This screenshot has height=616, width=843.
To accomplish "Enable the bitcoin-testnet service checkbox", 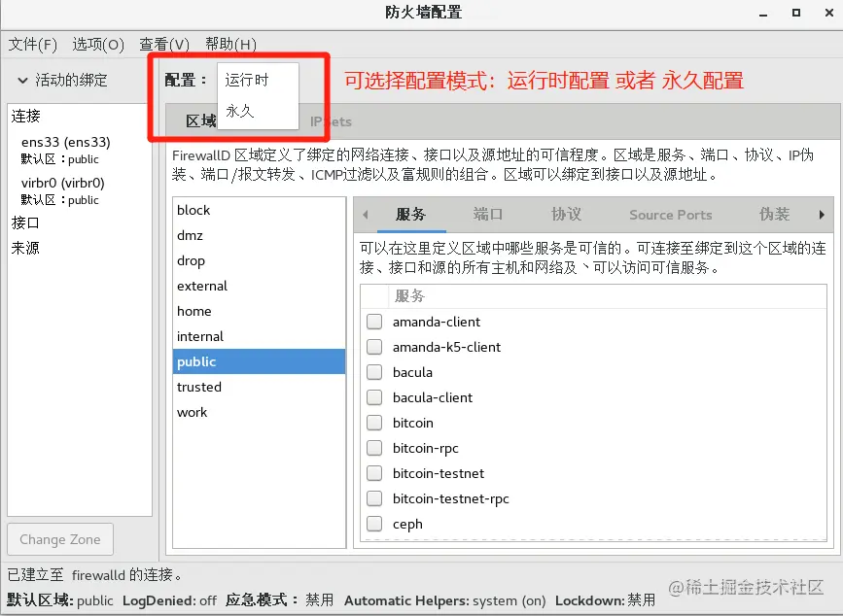I will [x=374, y=473].
